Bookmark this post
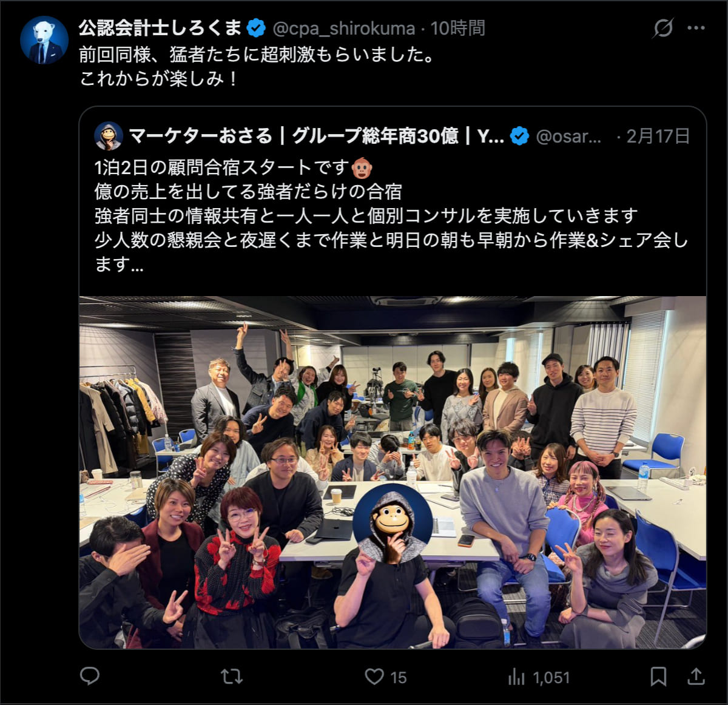Viewport: 728px width, 705px height. 658,676
